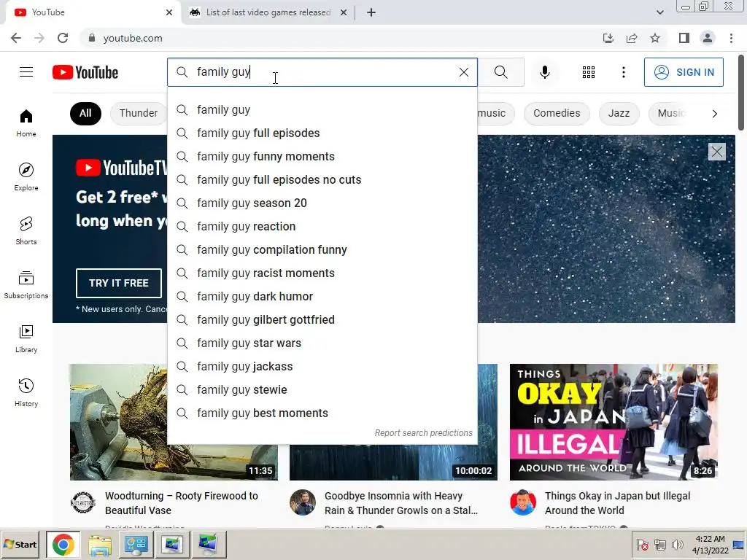
Task: Select the All filter chip
Action: point(85,113)
